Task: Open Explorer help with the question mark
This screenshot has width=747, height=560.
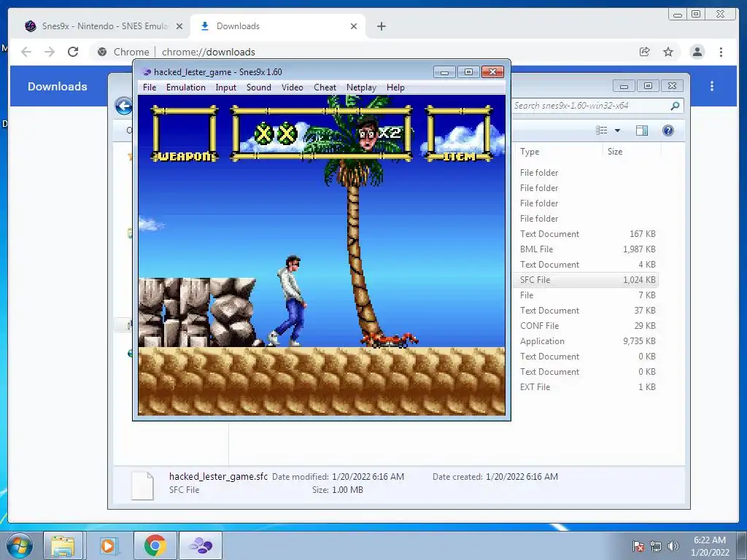Action: pos(668,131)
